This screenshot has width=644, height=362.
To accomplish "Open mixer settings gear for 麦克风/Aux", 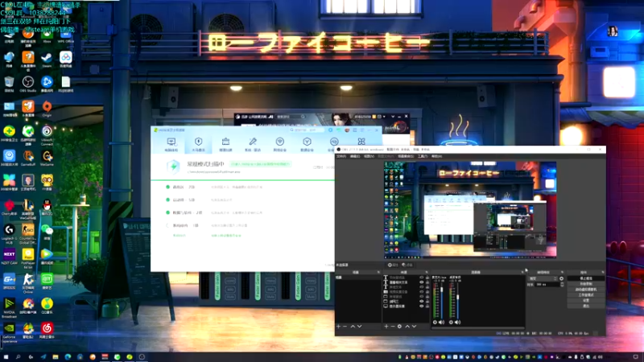I will 435,323.
